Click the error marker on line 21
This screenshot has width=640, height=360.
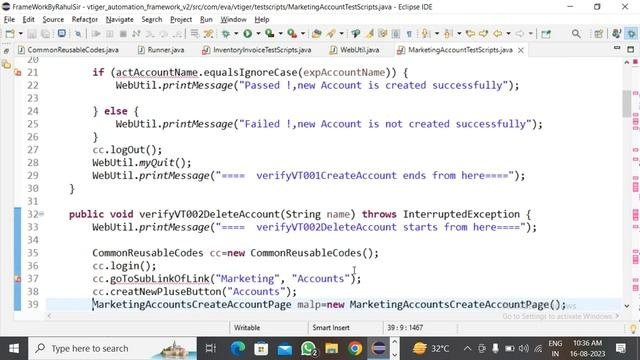(18, 73)
